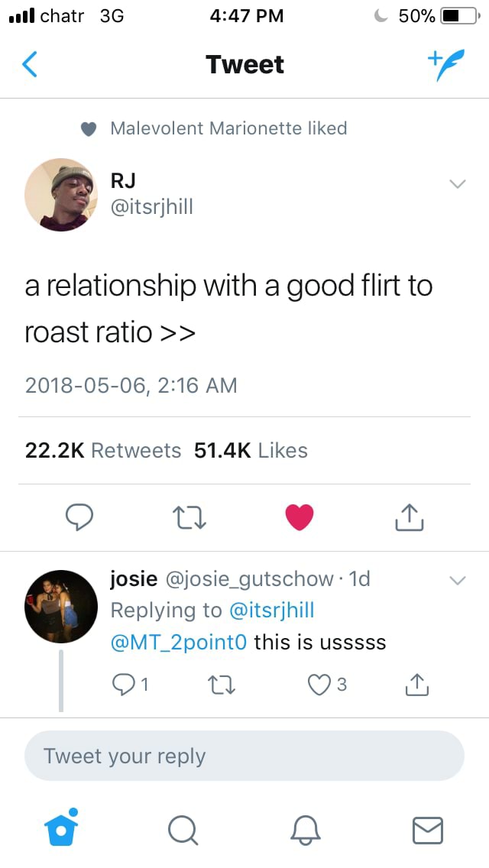Image resolution: width=489 pixels, height=868 pixels.
Task: Expand options chevron on josie's reply
Action: 457,581
